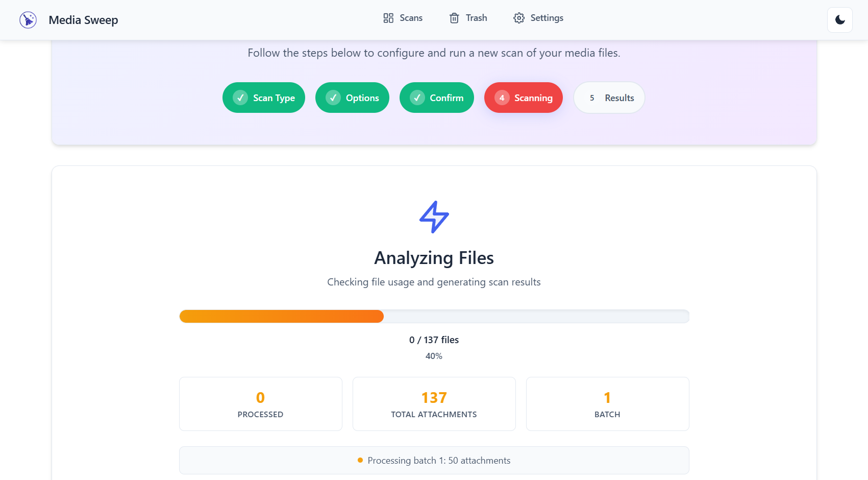Screen dimensions: 868x480
Task: Click the orange status dot next to batch message
Action: tap(360, 460)
